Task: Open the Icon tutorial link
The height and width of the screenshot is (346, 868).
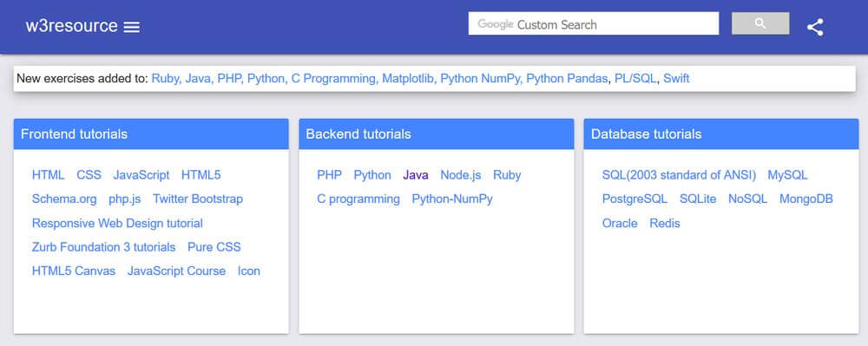Action: pos(248,271)
